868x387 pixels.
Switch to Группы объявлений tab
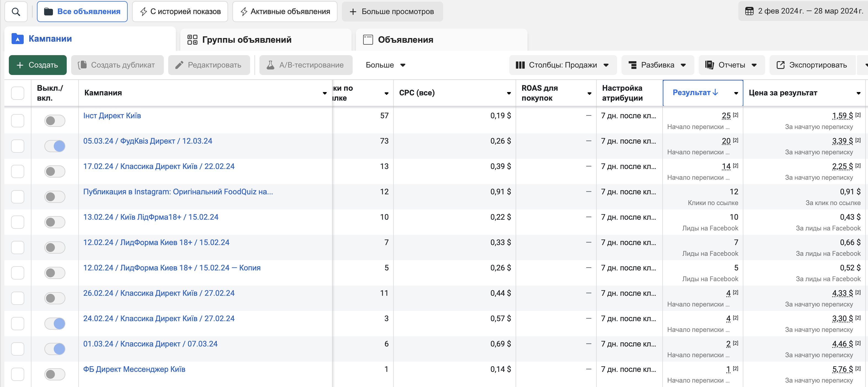pos(266,40)
